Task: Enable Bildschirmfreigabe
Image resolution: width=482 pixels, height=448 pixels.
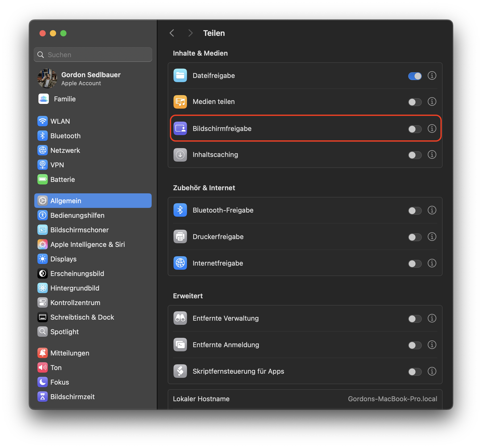Action: coord(415,129)
